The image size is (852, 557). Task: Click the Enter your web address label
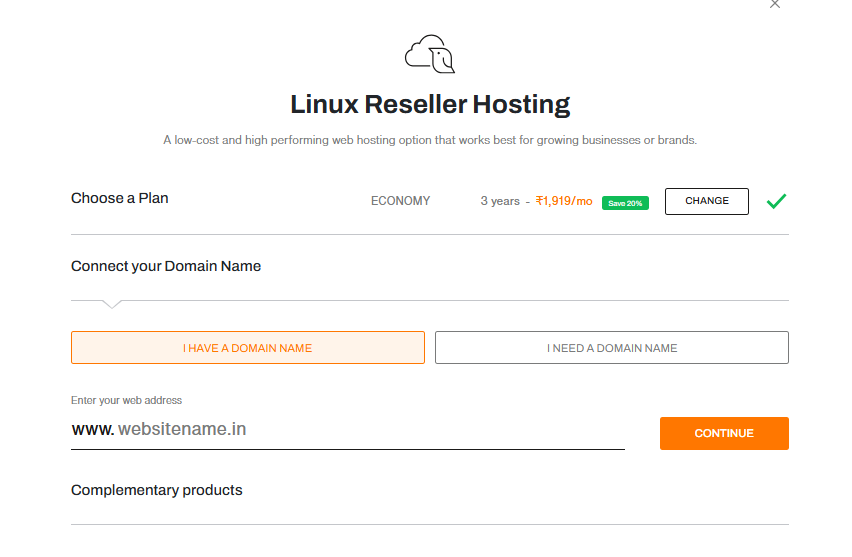(126, 400)
